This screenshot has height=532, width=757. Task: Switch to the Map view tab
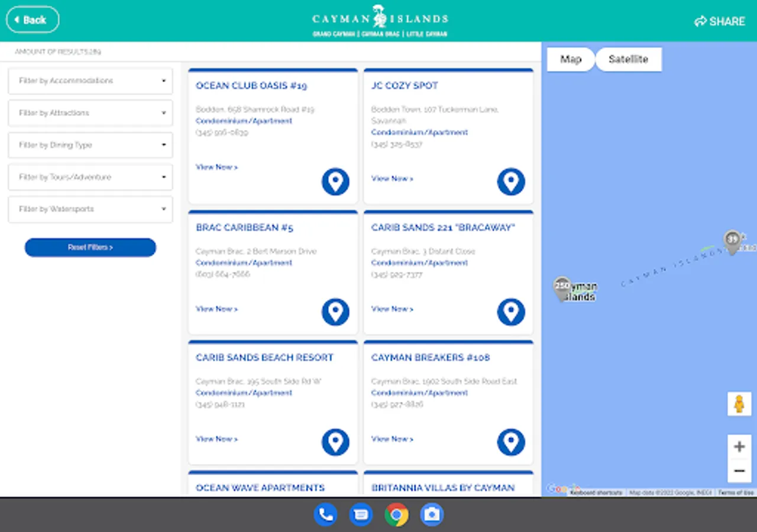pos(571,59)
